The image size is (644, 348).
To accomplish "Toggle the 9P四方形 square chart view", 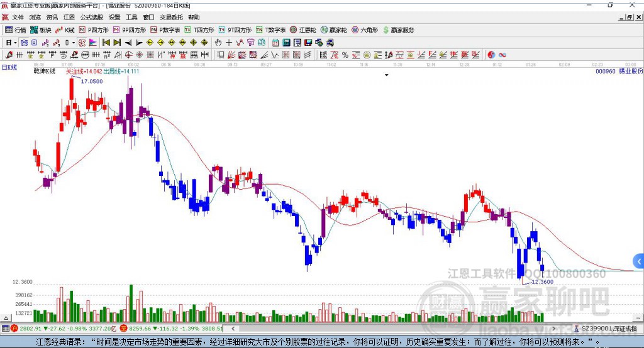I will point(130,30).
